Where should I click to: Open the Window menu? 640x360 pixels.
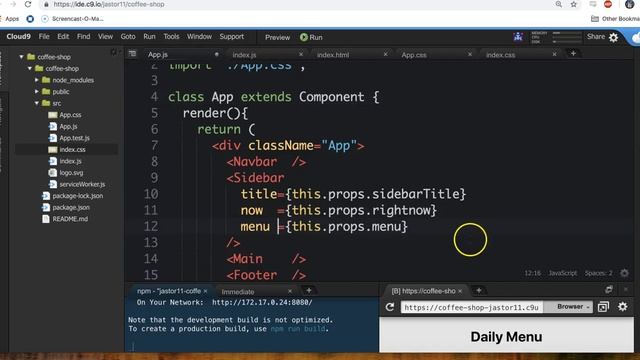(x=199, y=37)
